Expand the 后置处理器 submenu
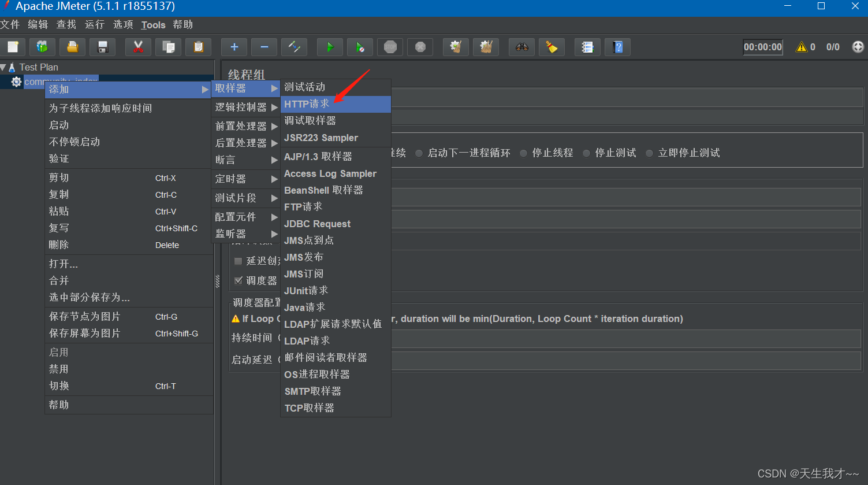The width and height of the screenshot is (868, 485). click(x=246, y=143)
